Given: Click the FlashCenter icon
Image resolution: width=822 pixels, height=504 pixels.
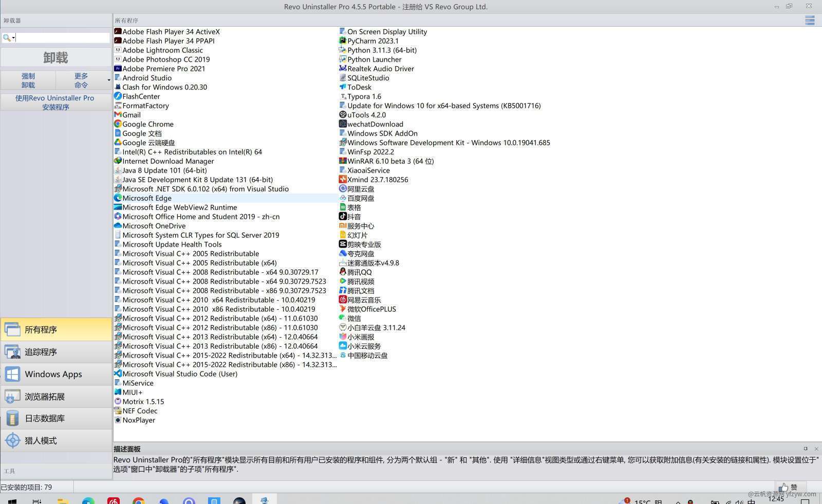Looking at the screenshot, I should pyautogui.click(x=118, y=96).
